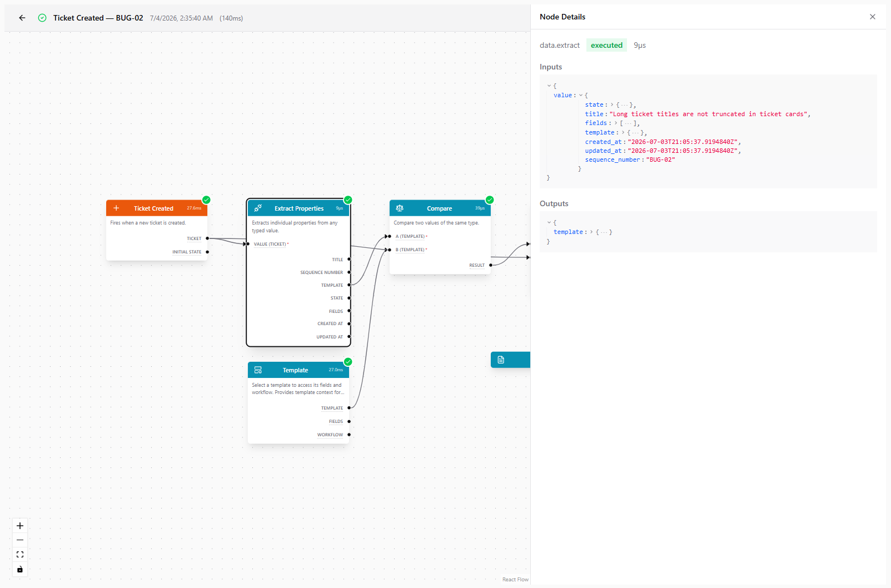Click the Extract Properties node icon
This screenshot has width=891, height=588.
(x=258, y=208)
